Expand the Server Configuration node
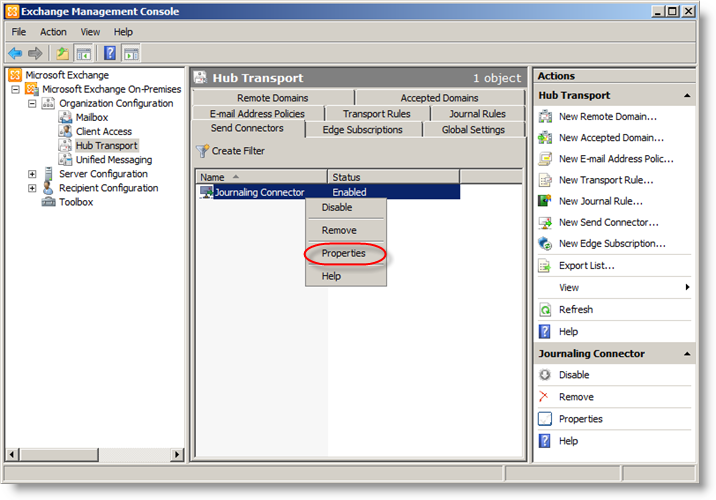The image size is (716, 500). 32,174
